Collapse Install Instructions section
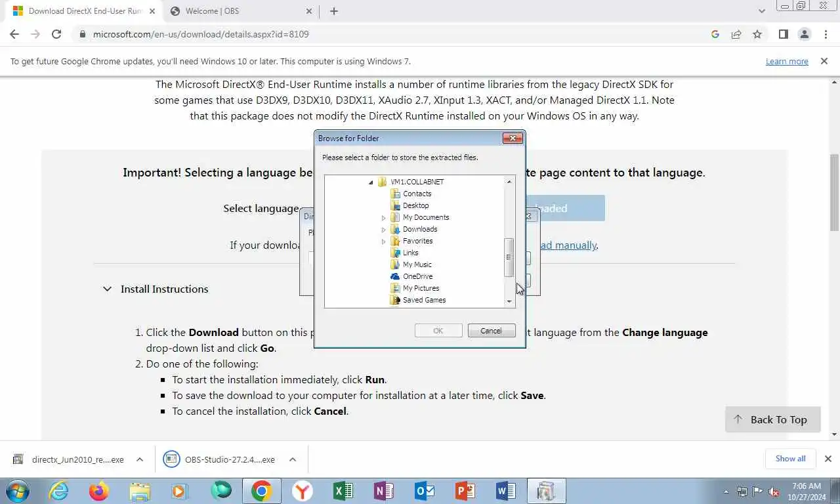 (107, 289)
